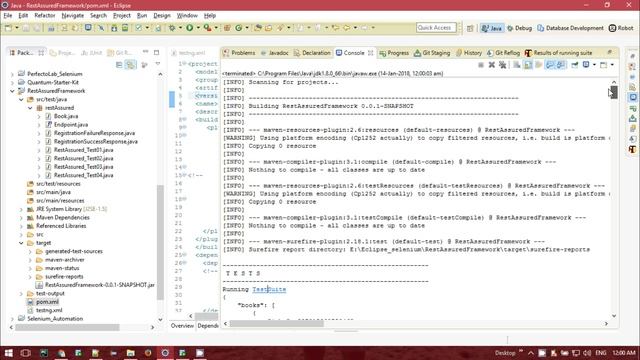
Task: Click the Windows Start button
Action: pyautogui.click(x=9, y=353)
